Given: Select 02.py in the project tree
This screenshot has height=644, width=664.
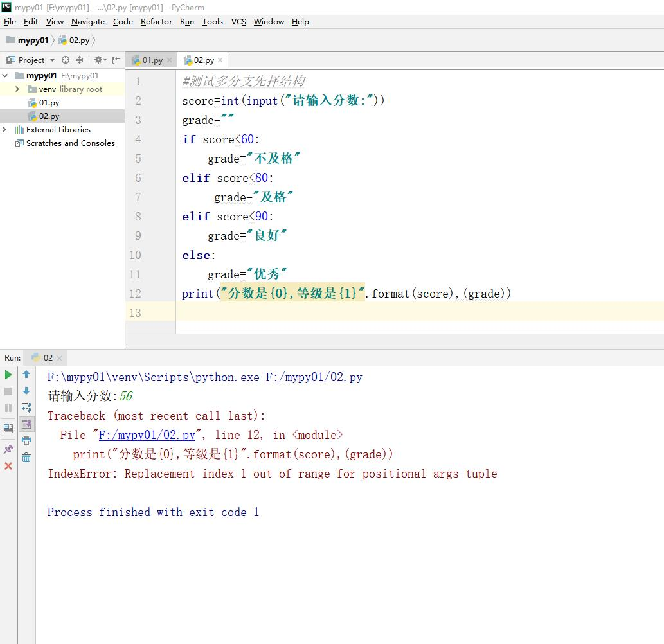Looking at the screenshot, I should [49, 116].
